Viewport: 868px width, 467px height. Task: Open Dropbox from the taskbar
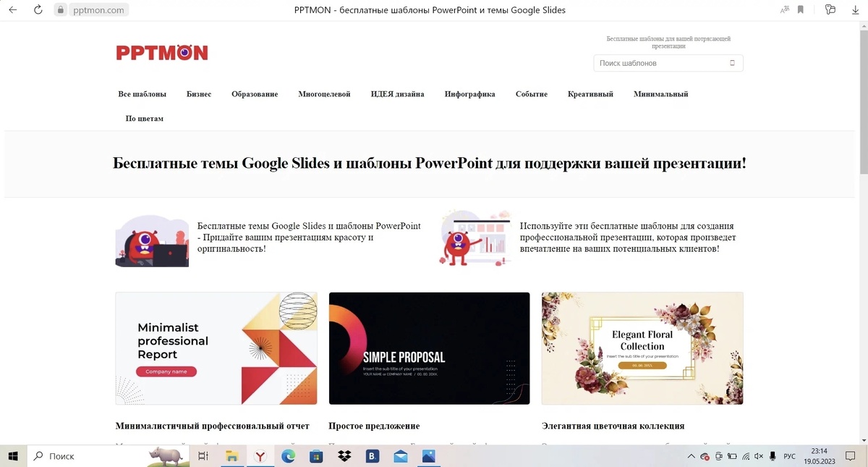coord(344,456)
